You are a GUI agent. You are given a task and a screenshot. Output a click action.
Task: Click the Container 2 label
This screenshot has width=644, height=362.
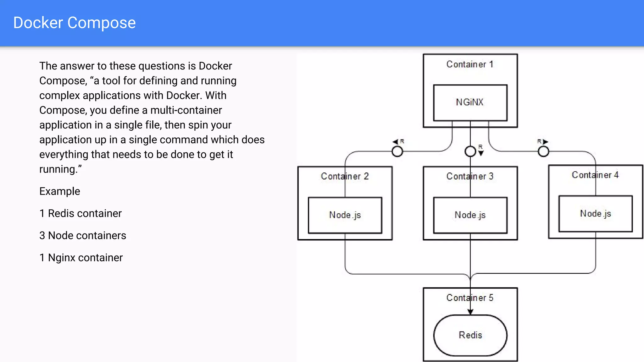[345, 176]
